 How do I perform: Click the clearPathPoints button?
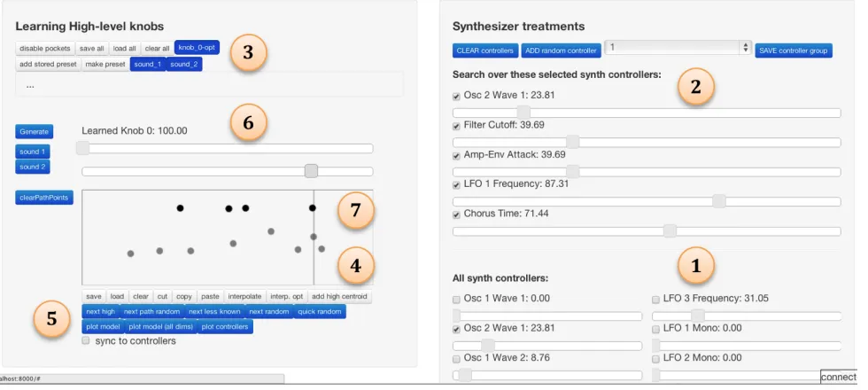[44, 198]
